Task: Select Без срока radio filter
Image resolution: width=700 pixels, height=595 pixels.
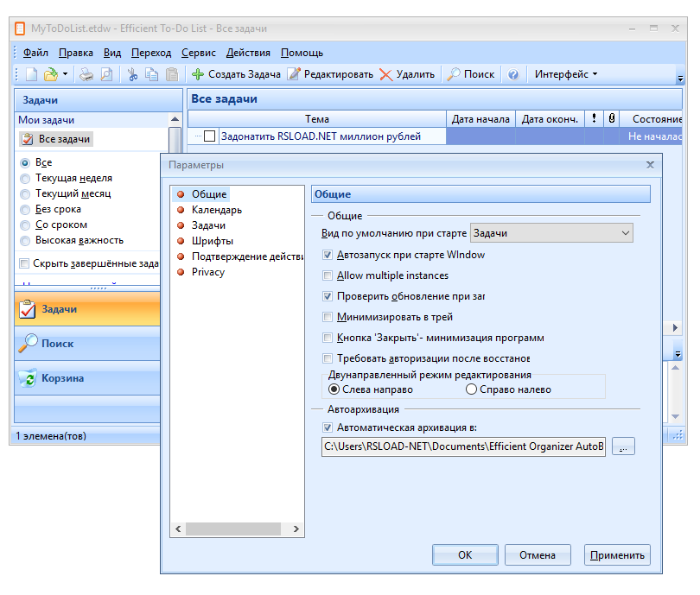Action: [x=25, y=210]
